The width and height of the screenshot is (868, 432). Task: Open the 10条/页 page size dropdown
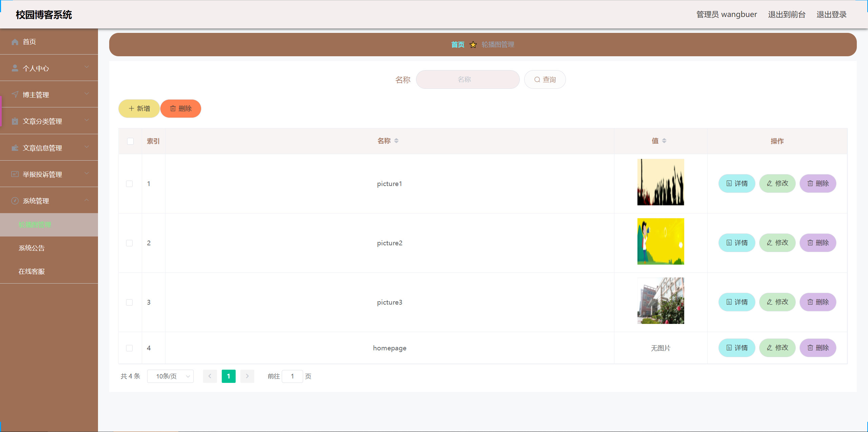[170, 376]
